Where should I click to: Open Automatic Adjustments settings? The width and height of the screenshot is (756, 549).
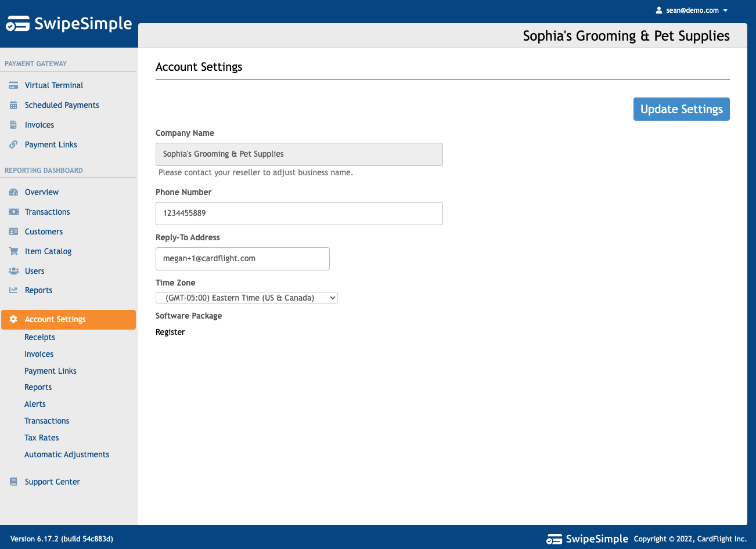(67, 454)
